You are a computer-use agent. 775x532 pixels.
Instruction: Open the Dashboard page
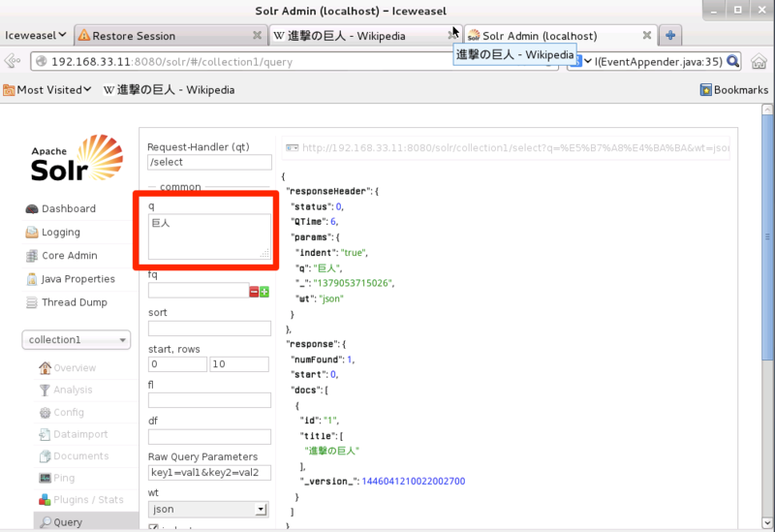[69, 208]
